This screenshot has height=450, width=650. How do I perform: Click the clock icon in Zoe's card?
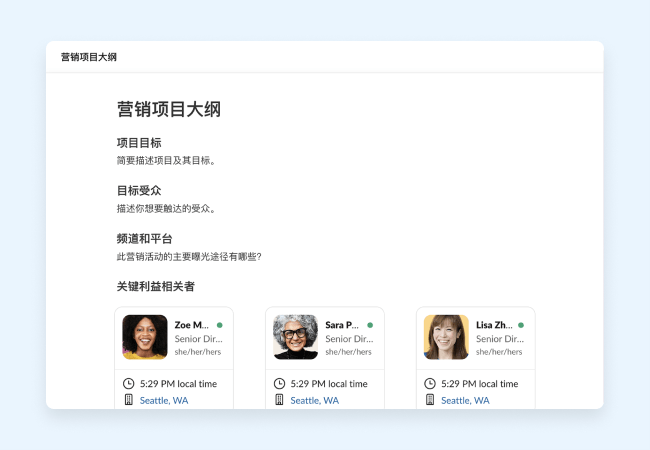point(128,384)
